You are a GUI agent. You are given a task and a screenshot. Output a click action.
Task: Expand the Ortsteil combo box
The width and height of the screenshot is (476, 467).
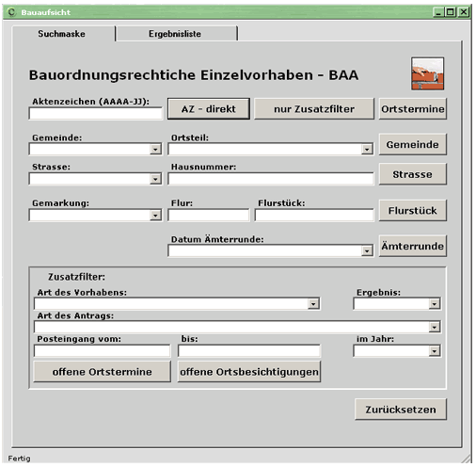pyautogui.click(x=367, y=150)
